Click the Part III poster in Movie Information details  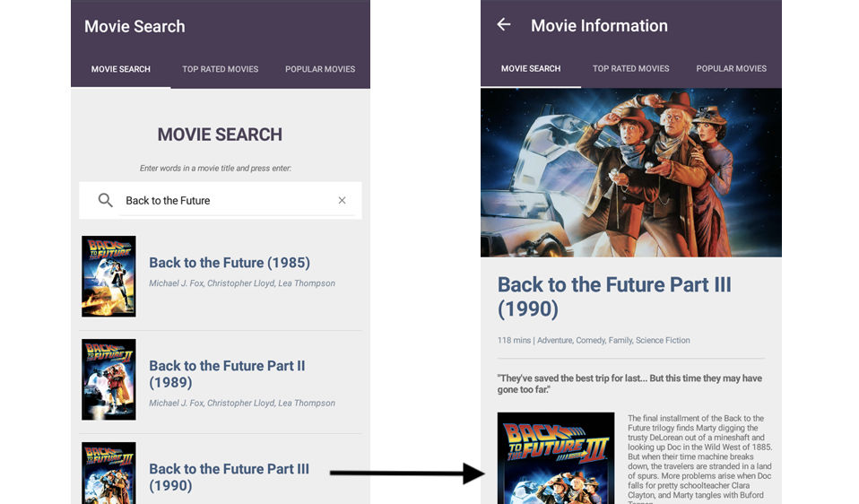click(556, 458)
